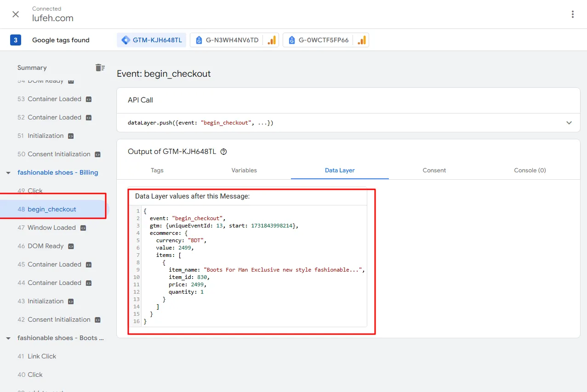Select event 50 Consent Initialization
The height and width of the screenshot is (392, 587).
tap(54, 154)
